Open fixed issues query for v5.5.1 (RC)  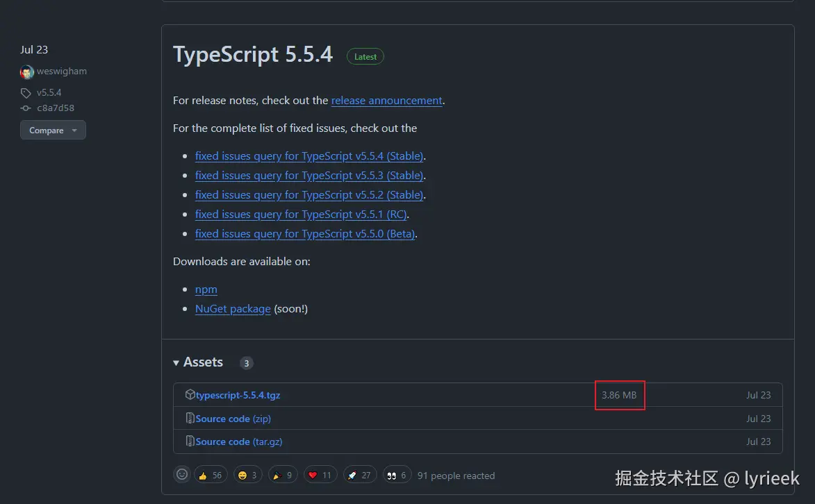[x=301, y=214]
